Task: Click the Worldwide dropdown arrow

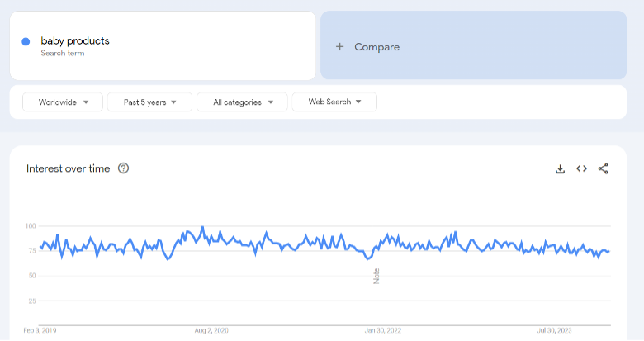Action: point(86,102)
